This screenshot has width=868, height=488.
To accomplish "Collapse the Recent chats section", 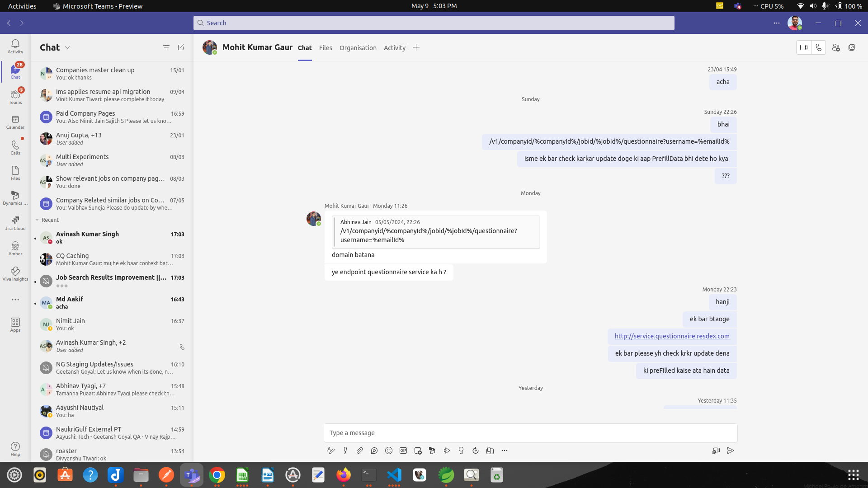I will click(37, 220).
